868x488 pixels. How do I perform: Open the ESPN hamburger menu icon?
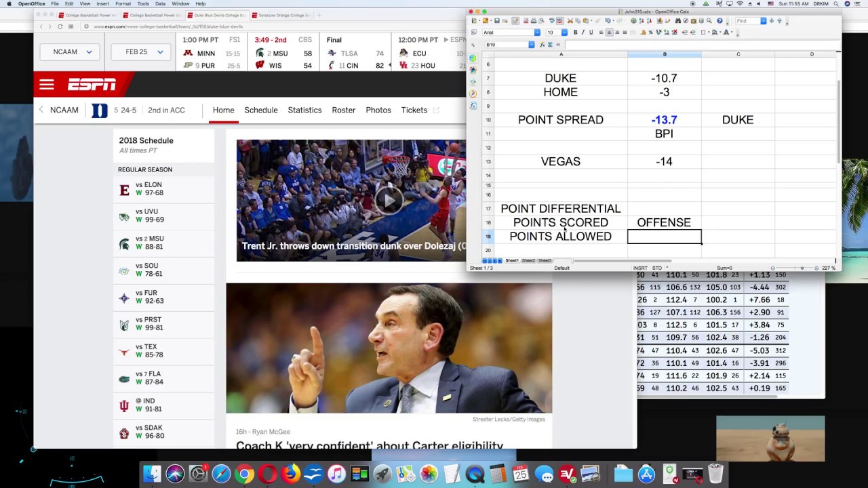[46, 85]
